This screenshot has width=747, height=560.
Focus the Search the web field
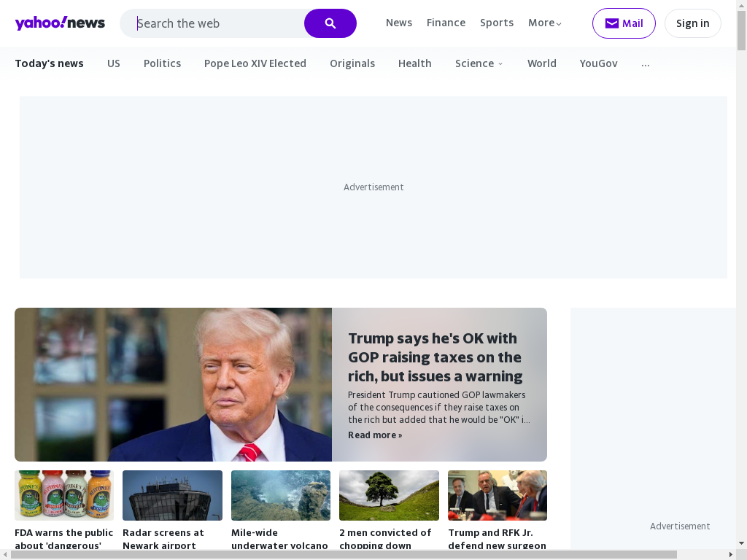(x=212, y=23)
